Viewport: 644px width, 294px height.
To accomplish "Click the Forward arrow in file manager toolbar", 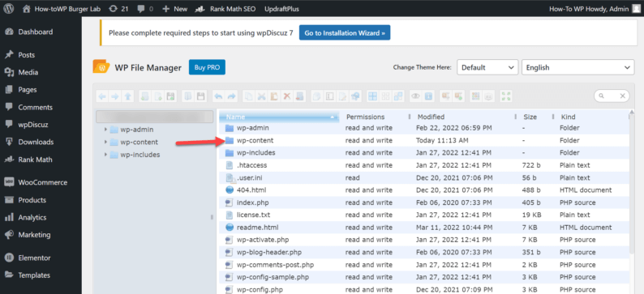I will click(x=114, y=96).
